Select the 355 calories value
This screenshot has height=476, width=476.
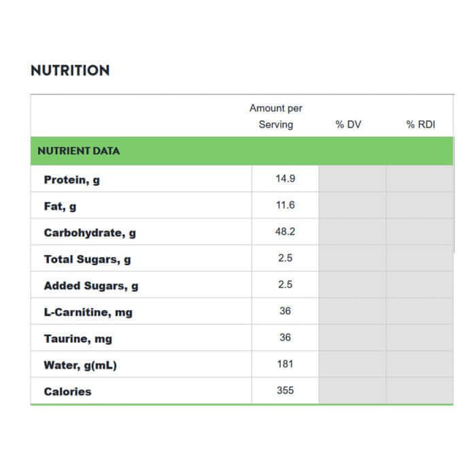coord(285,390)
